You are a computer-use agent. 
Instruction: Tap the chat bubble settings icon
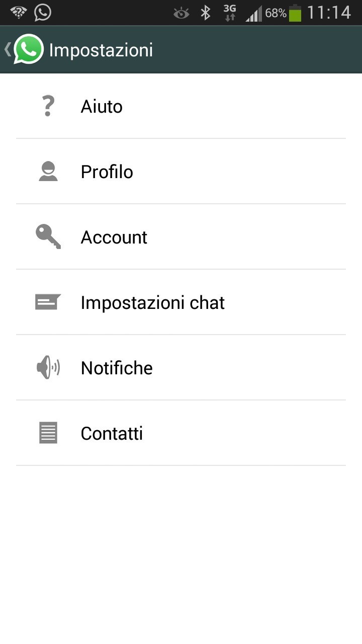coord(48,302)
